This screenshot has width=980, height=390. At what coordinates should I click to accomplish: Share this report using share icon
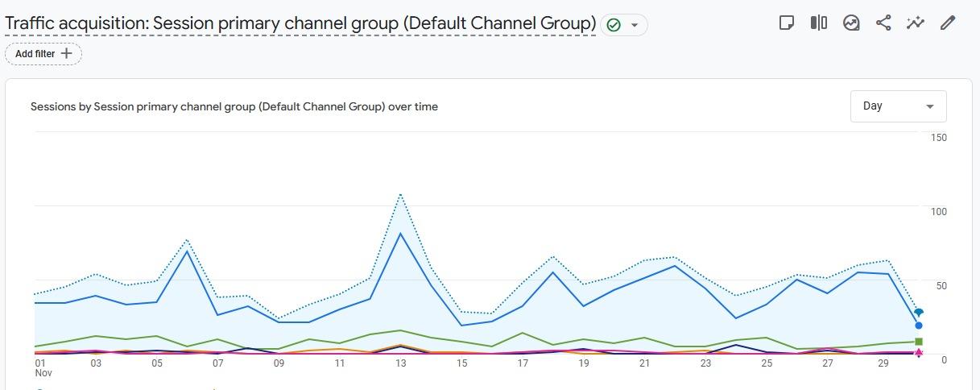(x=883, y=23)
